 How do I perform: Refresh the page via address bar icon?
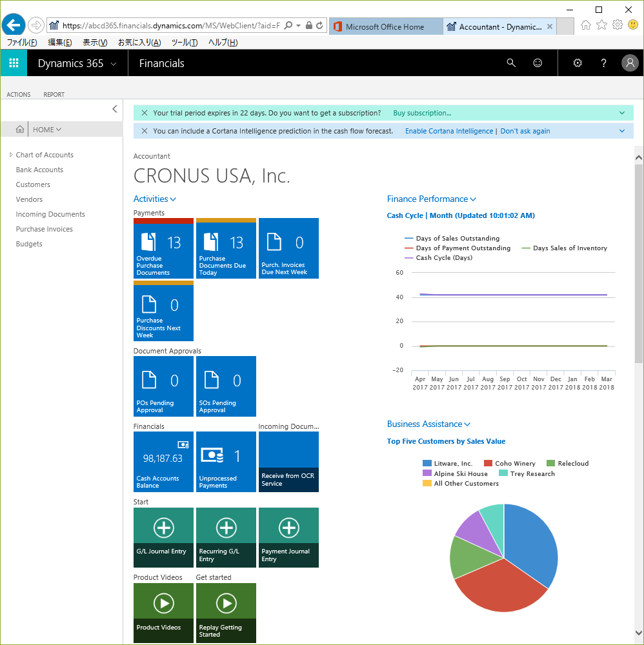[x=319, y=26]
